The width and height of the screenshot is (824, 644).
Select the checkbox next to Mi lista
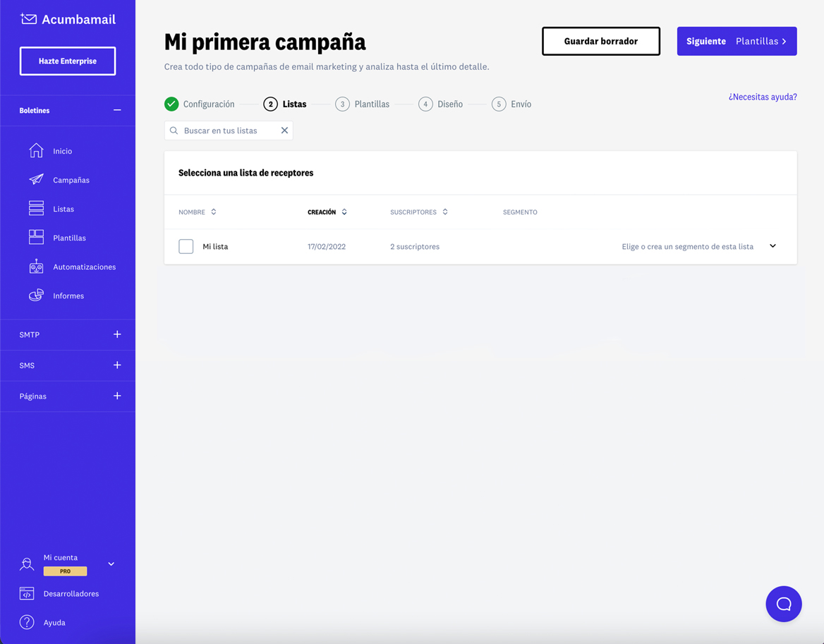click(x=186, y=246)
